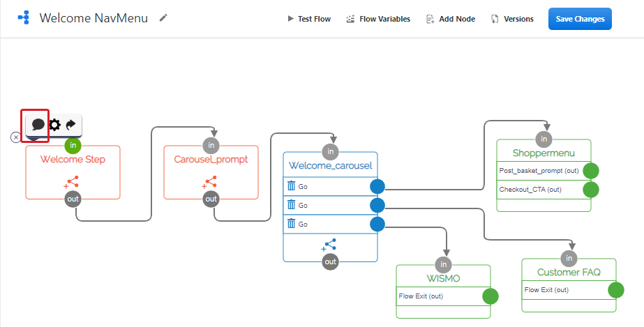Open settings gear for Welcome Step node
Screen dimensions: 644x327
tap(54, 125)
